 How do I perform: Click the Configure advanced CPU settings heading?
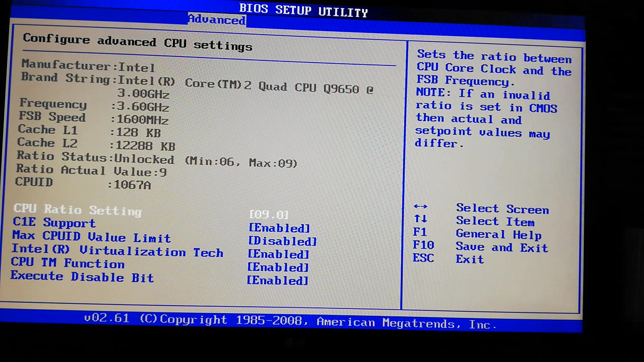pos(138,42)
